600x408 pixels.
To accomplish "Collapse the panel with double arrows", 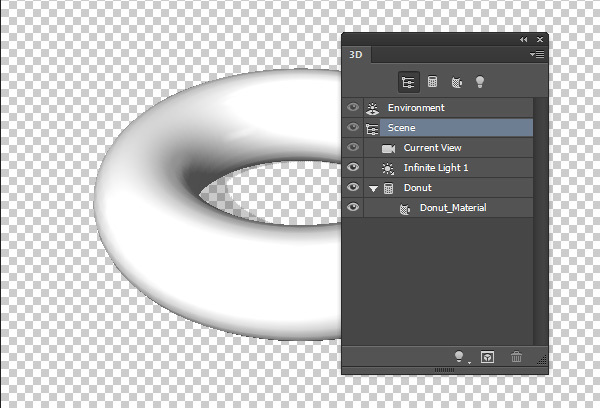I will pos(523,38).
